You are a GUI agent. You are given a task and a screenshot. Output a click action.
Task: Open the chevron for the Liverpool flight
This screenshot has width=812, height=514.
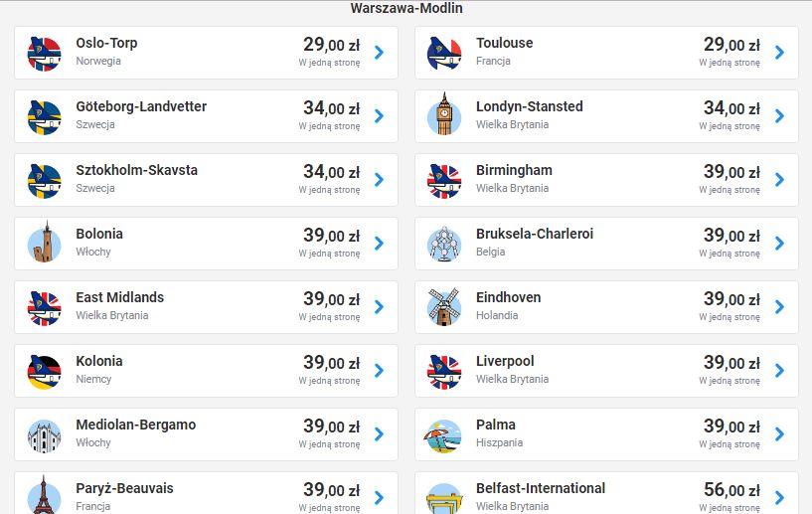click(x=779, y=371)
